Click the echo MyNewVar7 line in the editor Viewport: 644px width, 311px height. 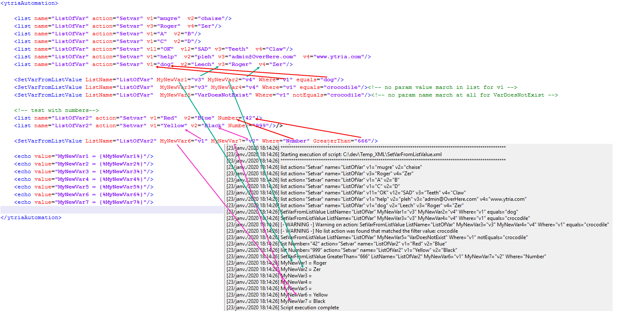[x=83, y=202]
